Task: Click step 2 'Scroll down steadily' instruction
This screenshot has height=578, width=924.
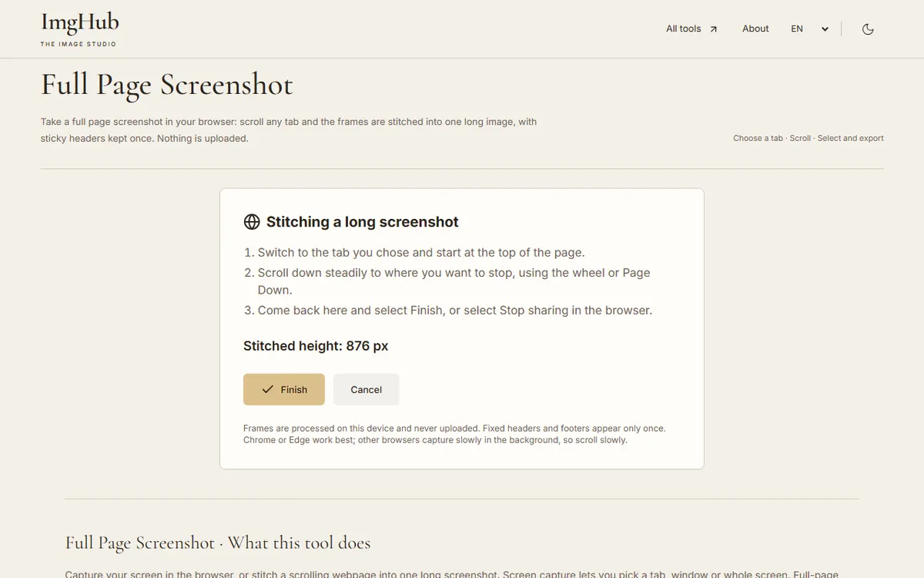Action: coord(454,281)
